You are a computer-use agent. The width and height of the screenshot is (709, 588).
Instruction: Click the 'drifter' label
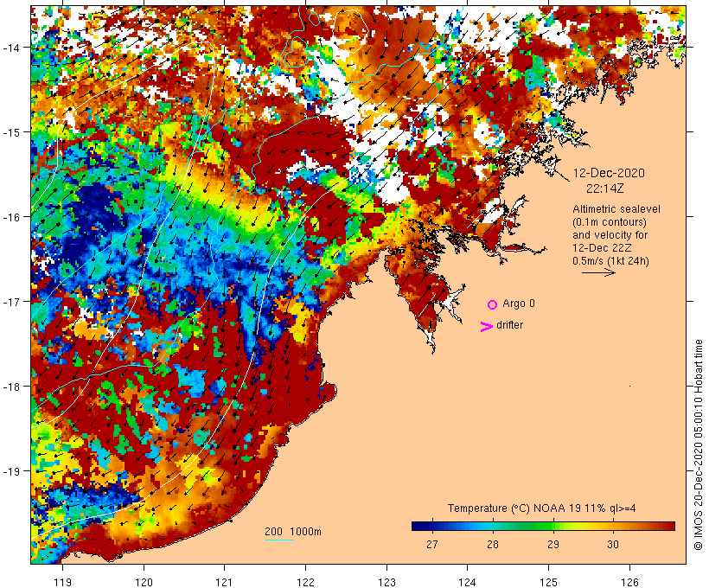point(509,325)
